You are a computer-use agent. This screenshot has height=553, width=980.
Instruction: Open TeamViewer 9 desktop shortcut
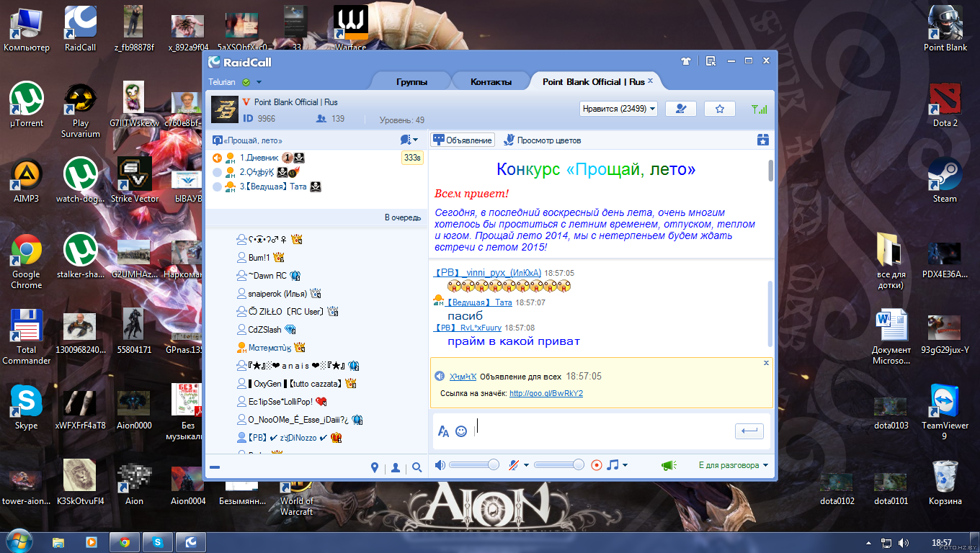[x=945, y=411]
